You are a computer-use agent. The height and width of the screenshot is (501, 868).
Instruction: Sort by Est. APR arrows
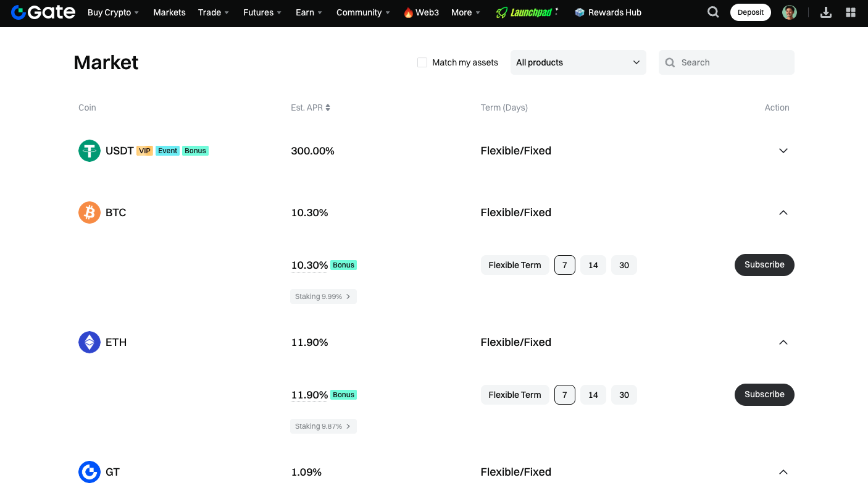328,107
